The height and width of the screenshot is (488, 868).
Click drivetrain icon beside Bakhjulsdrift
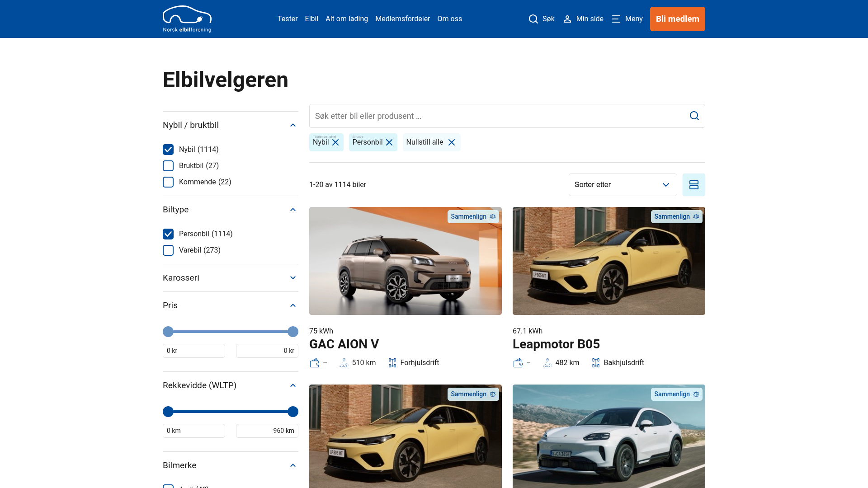click(x=596, y=363)
